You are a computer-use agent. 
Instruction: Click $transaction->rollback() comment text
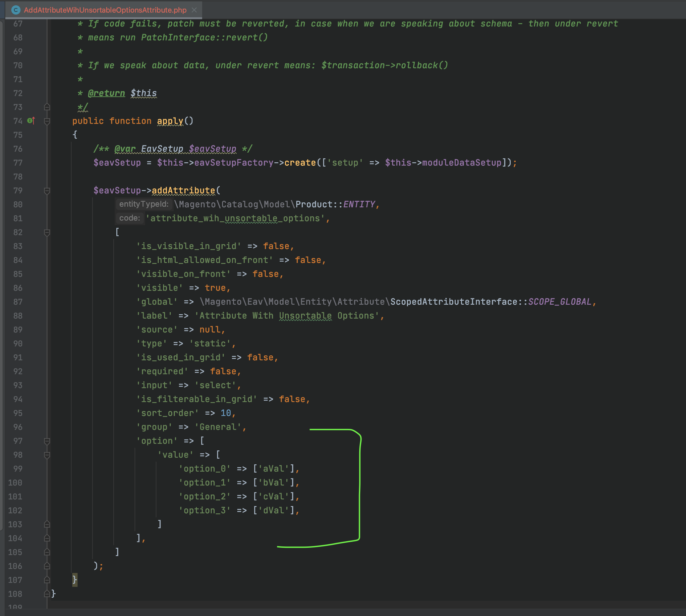(x=385, y=65)
